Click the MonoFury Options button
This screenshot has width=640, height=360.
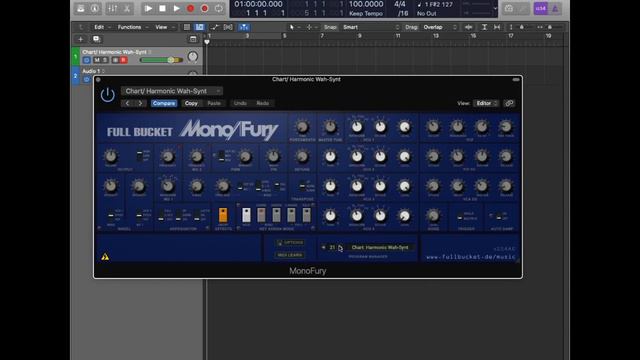[x=290, y=242]
